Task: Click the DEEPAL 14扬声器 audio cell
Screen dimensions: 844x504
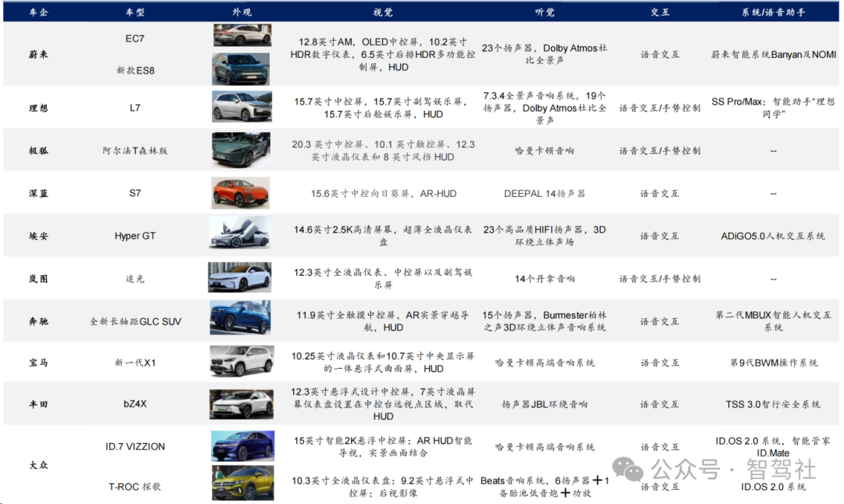Action: point(544,193)
